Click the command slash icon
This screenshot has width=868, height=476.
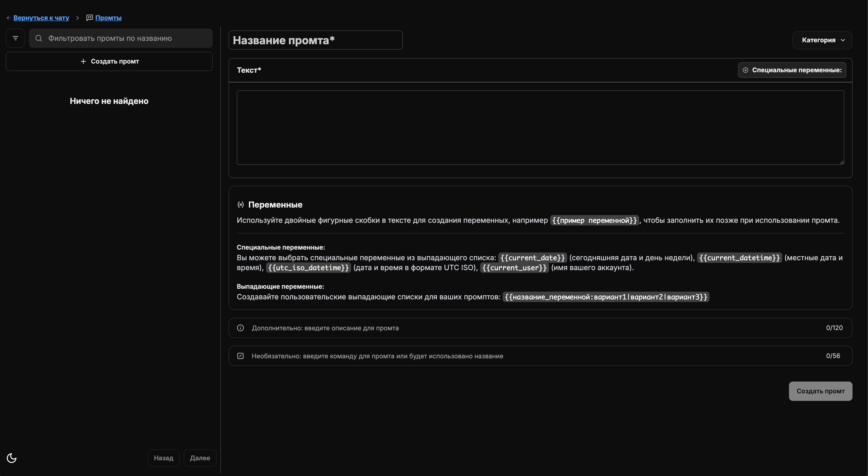(x=240, y=356)
